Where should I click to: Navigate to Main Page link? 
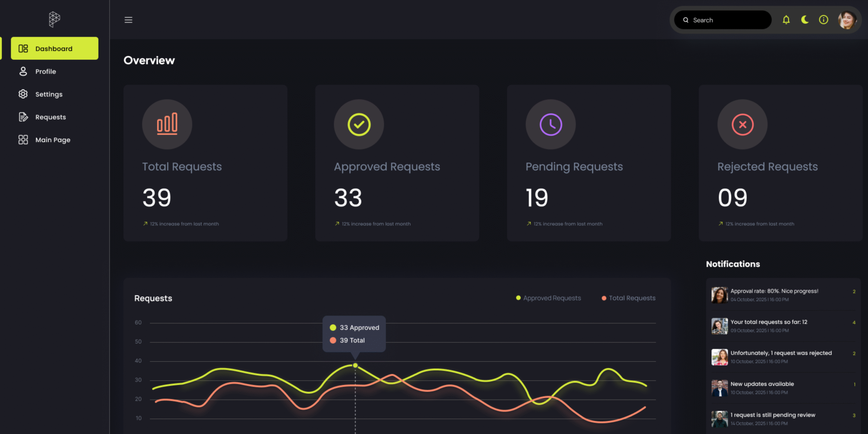tap(53, 140)
